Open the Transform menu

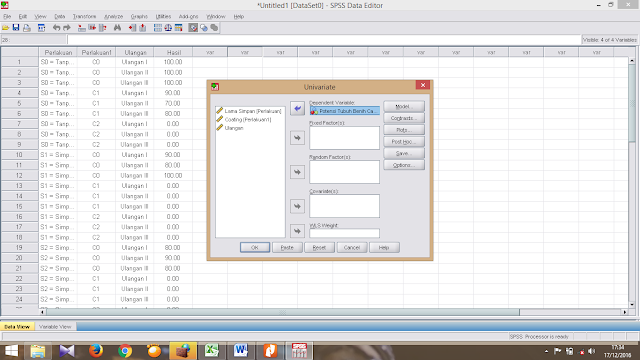point(84,16)
